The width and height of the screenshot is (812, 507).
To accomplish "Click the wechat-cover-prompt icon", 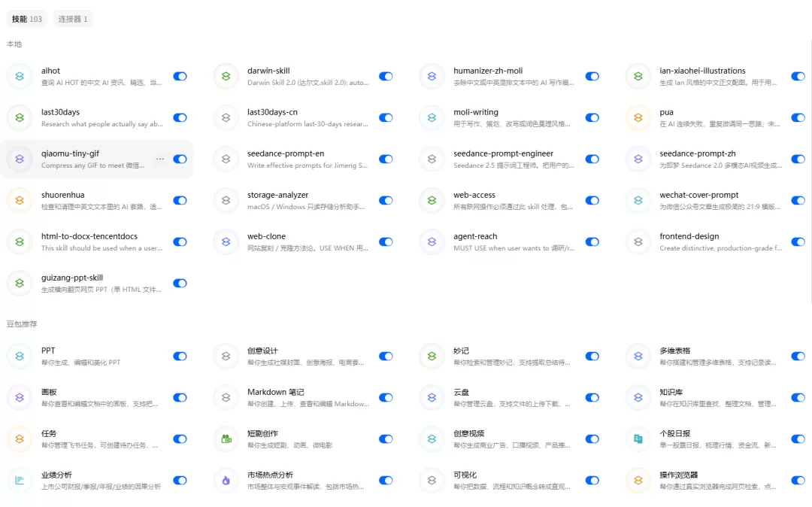I will 638,200.
